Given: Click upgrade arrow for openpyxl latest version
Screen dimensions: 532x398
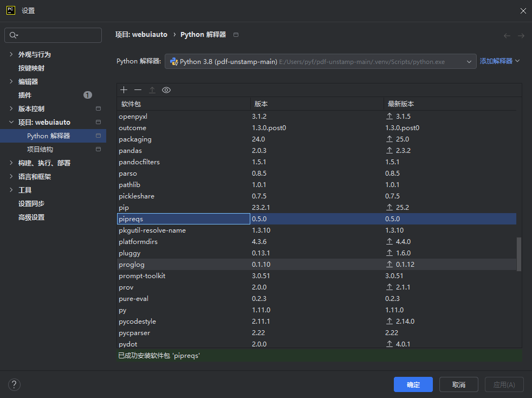Looking at the screenshot, I should (389, 117).
